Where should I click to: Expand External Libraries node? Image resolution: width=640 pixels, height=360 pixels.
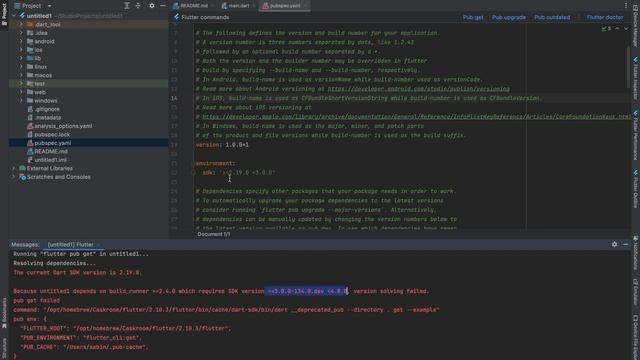pyautogui.click(x=13, y=168)
